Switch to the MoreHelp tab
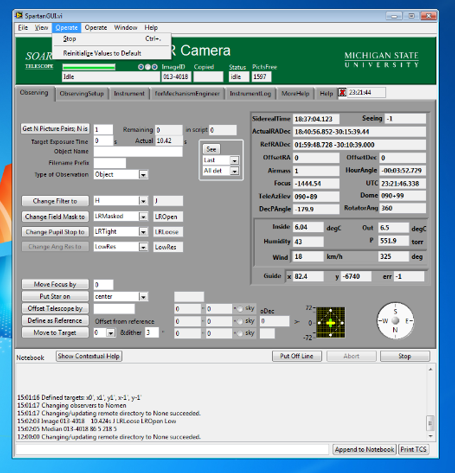The width and height of the screenshot is (455, 473). [295, 94]
